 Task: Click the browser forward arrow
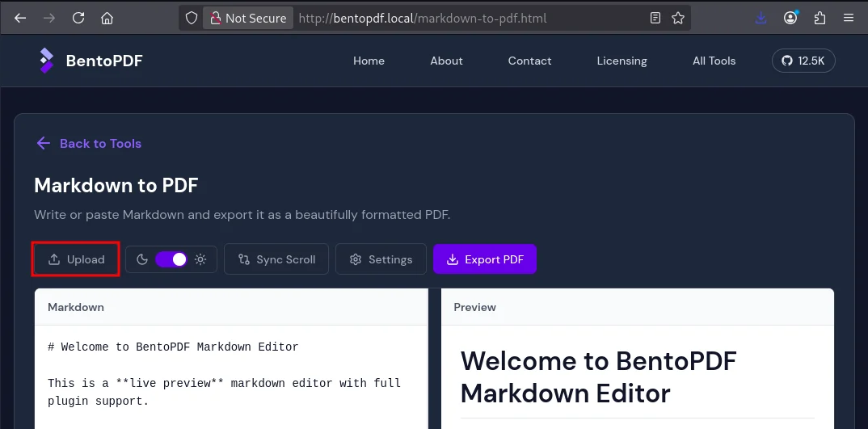tap(49, 19)
